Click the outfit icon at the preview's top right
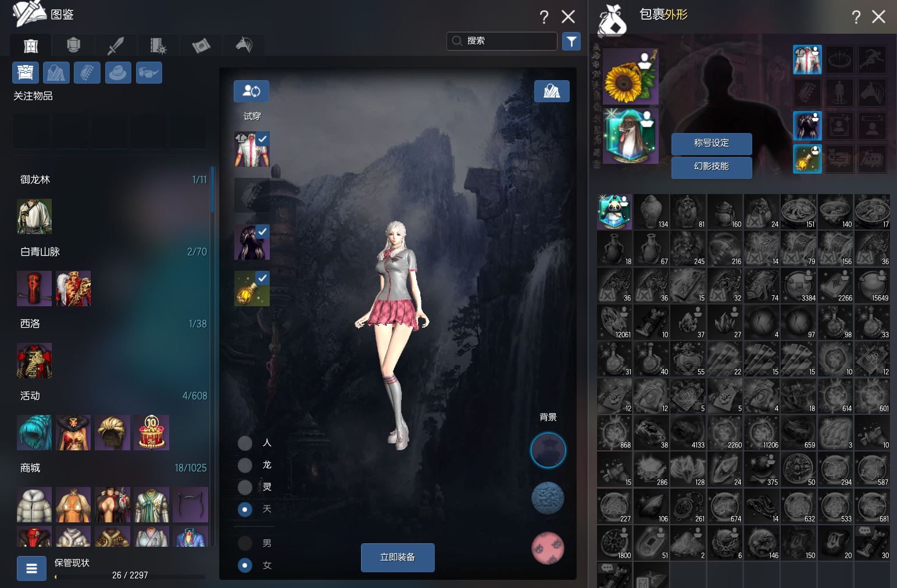The height and width of the screenshot is (588, 897). pyautogui.click(x=551, y=91)
